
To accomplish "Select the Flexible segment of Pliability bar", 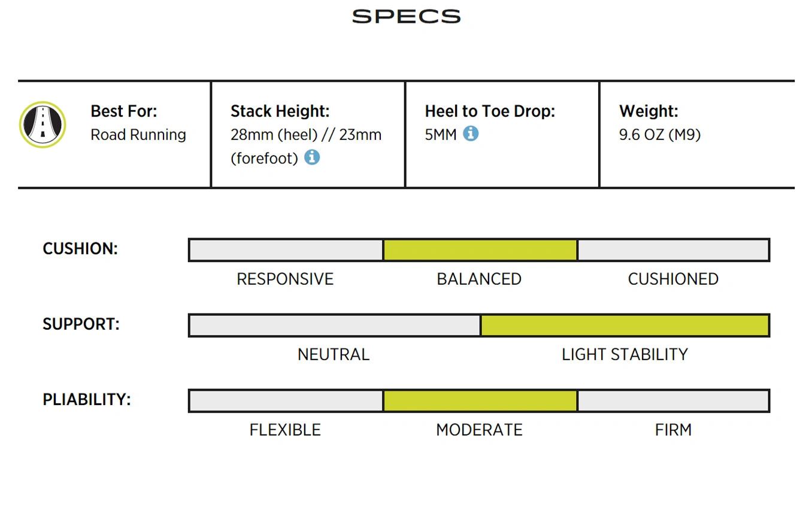I will tap(286, 401).
